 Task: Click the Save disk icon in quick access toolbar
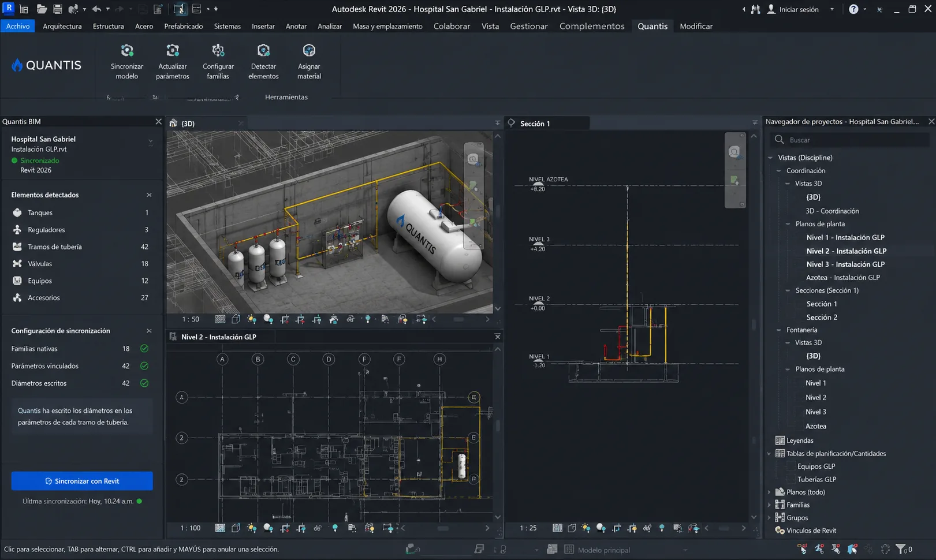tap(58, 9)
